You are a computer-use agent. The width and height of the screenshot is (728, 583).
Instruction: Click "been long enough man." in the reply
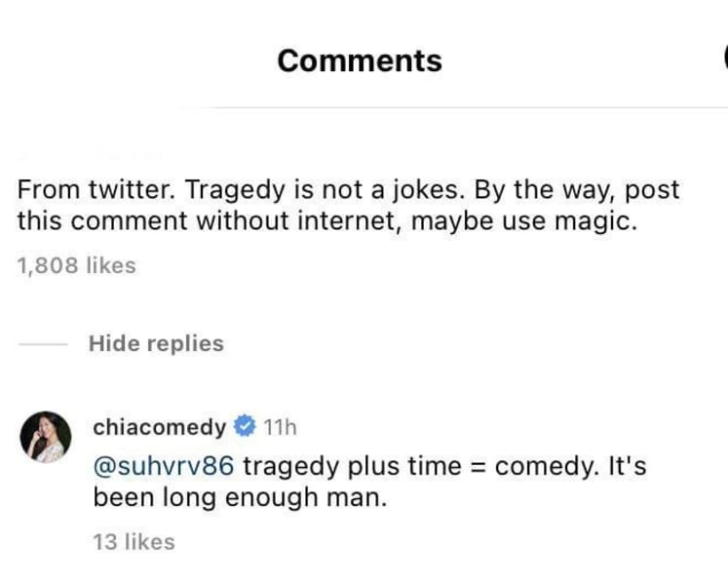point(240,498)
